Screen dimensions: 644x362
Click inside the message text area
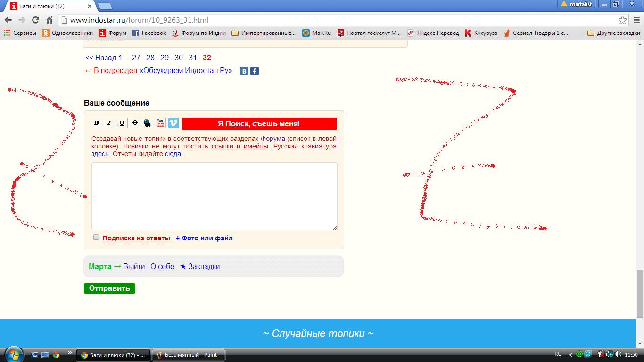pos(214,196)
